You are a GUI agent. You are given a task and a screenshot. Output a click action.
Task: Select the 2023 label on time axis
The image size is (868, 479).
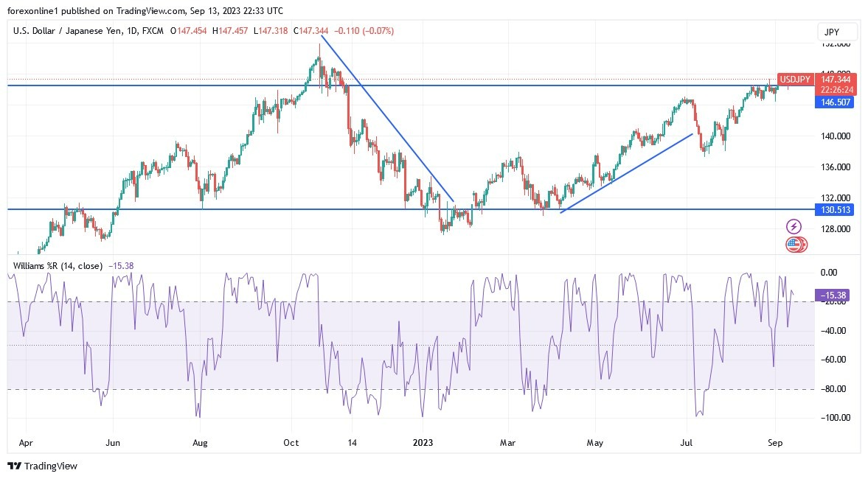pos(423,443)
